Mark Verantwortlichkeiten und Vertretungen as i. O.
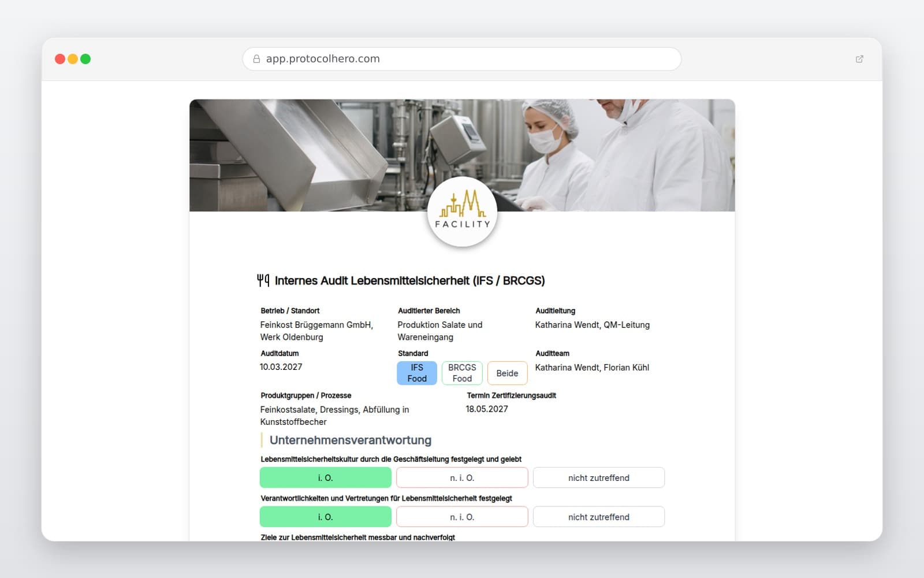The width and height of the screenshot is (924, 578). (x=326, y=517)
